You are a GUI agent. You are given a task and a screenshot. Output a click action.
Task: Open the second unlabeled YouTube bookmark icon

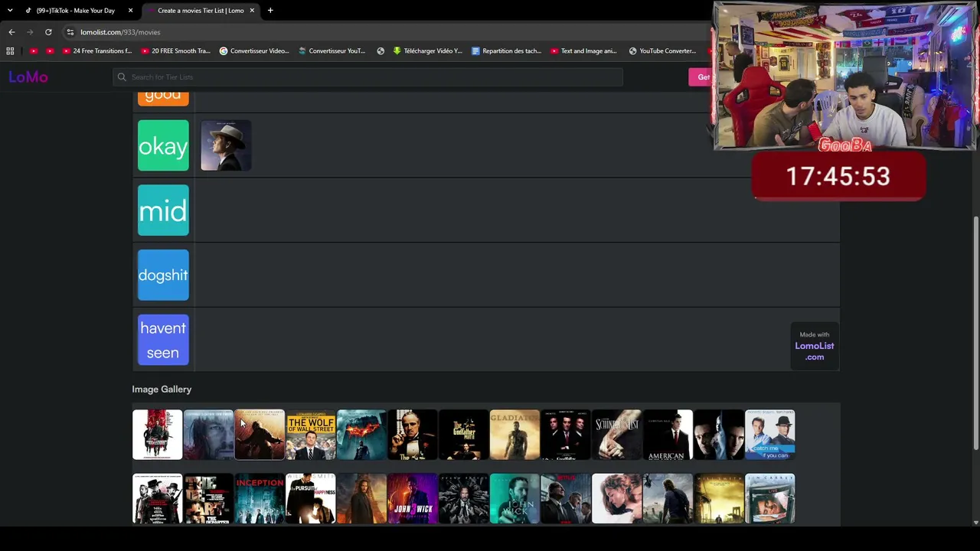tap(50, 51)
